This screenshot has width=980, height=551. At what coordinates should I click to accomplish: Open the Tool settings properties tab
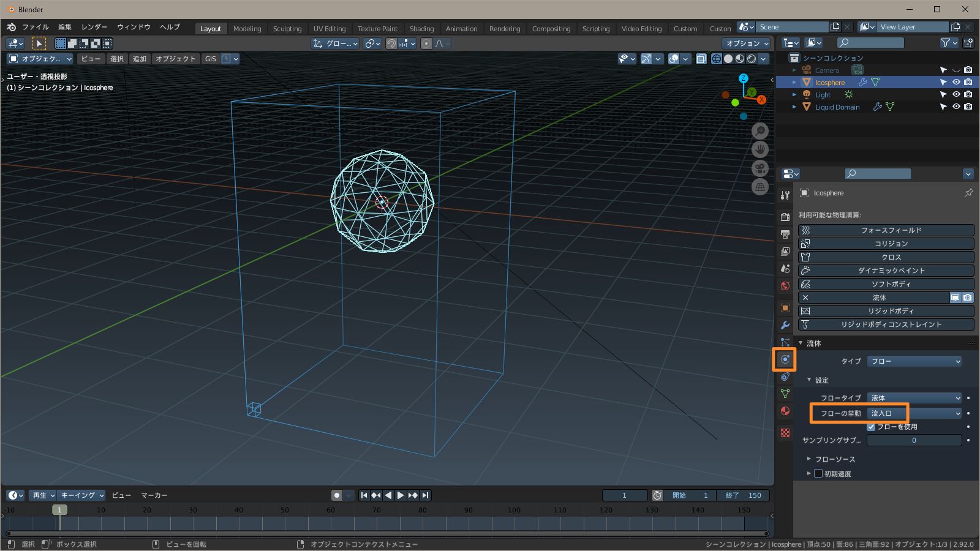pos(785,195)
